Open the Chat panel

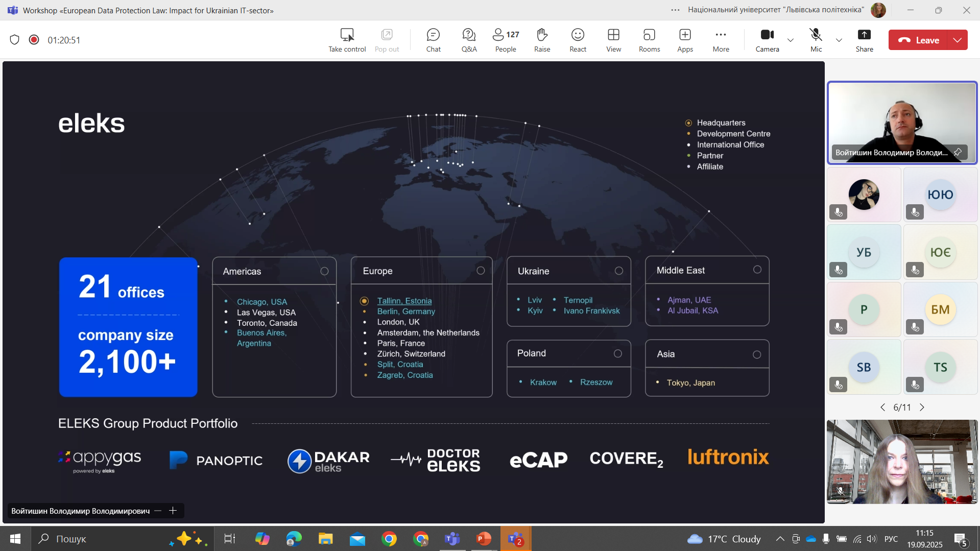433,40
